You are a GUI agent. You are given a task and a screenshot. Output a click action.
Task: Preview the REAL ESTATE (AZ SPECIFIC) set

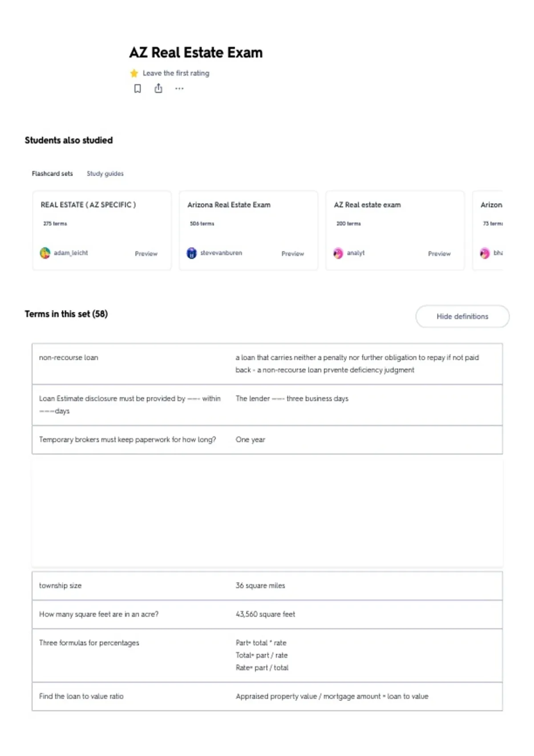(146, 253)
